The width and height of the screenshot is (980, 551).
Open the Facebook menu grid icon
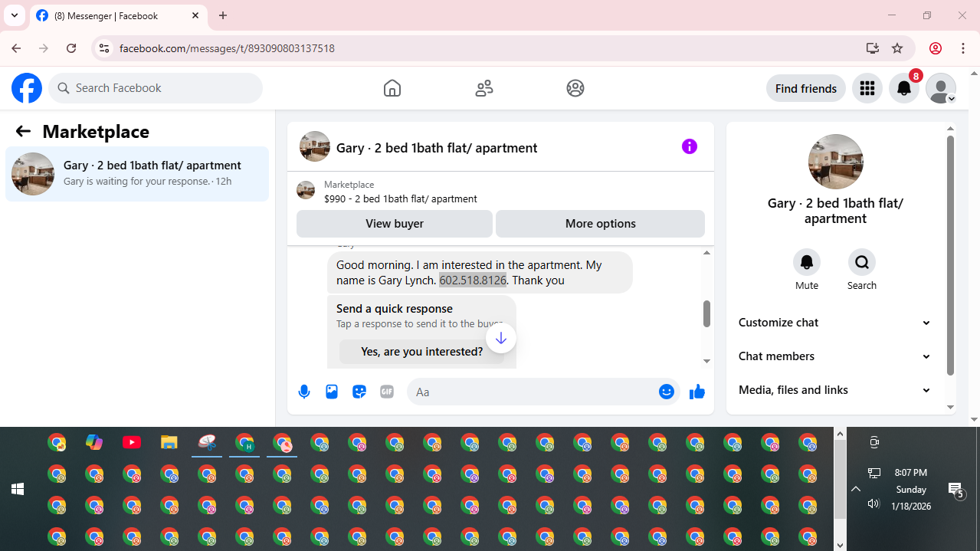[x=867, y=88]
